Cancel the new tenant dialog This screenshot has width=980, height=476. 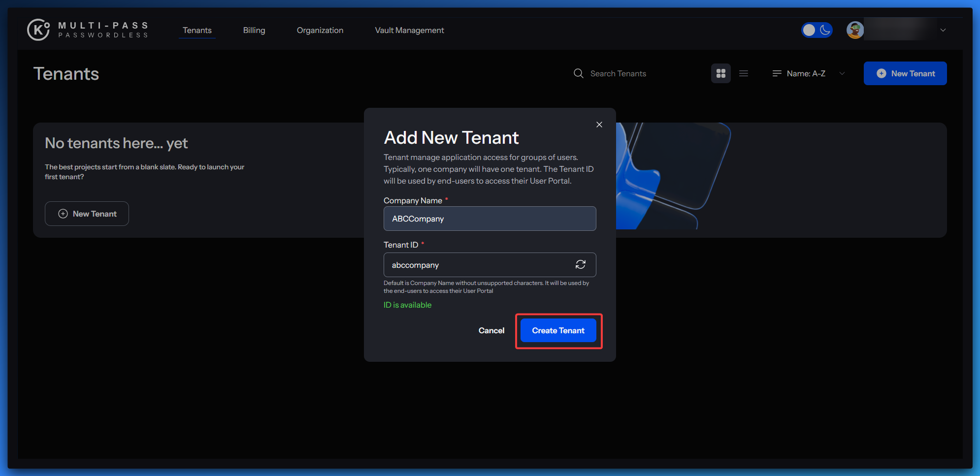coord(491,330)
